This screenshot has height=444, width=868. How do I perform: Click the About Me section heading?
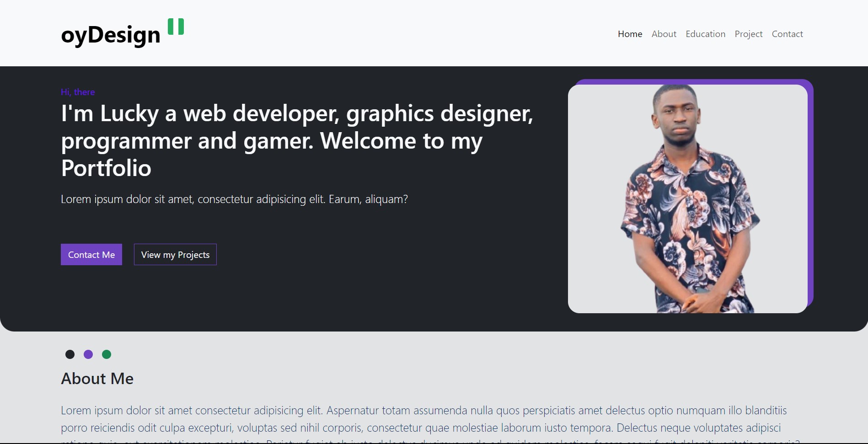click(97, 379)
